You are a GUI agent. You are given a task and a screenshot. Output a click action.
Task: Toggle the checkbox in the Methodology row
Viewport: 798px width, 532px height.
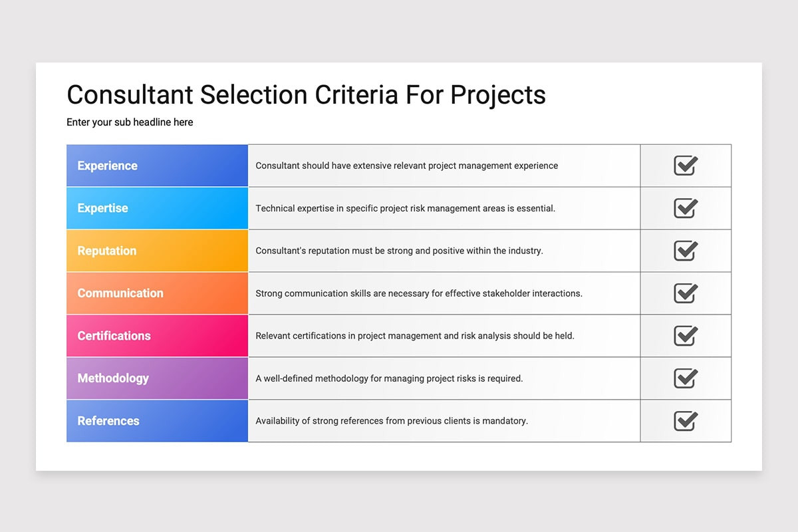point(686,378)
